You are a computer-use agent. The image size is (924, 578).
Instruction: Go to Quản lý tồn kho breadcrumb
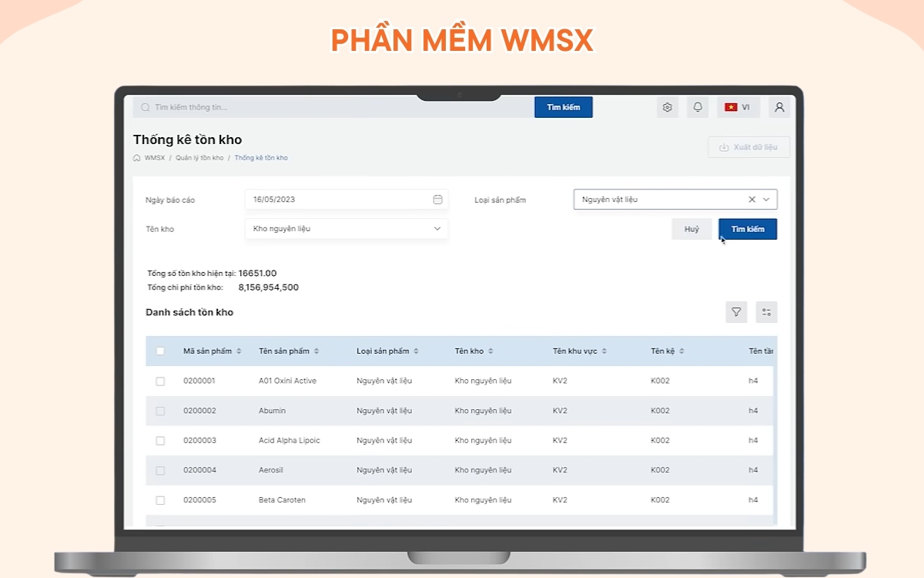199,158
